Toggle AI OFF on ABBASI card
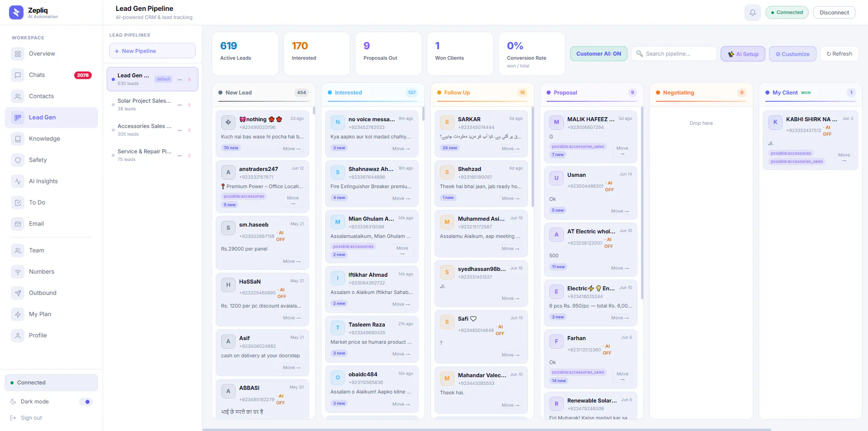This screenshot has height=431, width=868. point(281,399)
